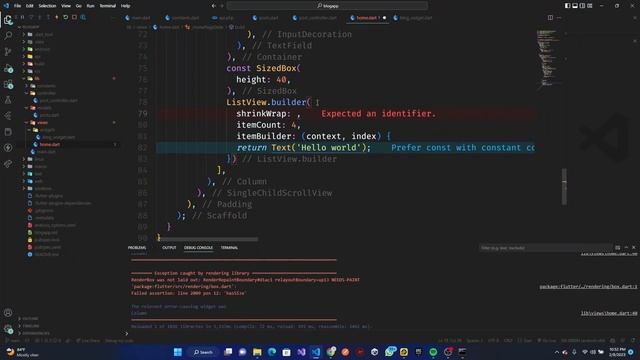Open the Thunder Client lightning icon
640x360 pixels.
tap(8, 148)
